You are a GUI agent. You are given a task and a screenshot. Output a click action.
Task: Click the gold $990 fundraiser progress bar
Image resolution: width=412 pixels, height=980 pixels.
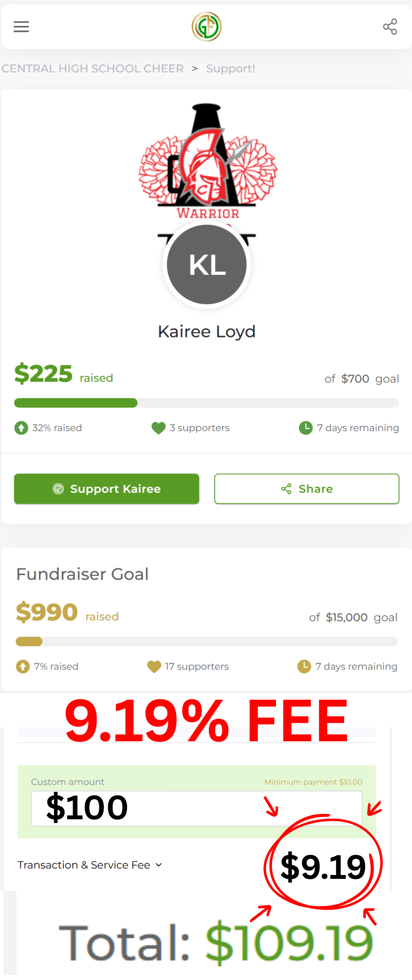207,642
